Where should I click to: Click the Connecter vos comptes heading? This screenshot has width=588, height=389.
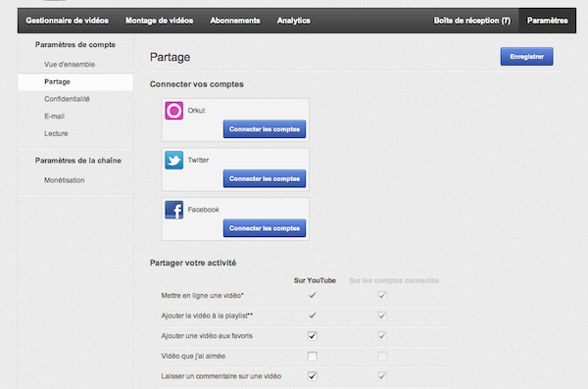[197, 84]
